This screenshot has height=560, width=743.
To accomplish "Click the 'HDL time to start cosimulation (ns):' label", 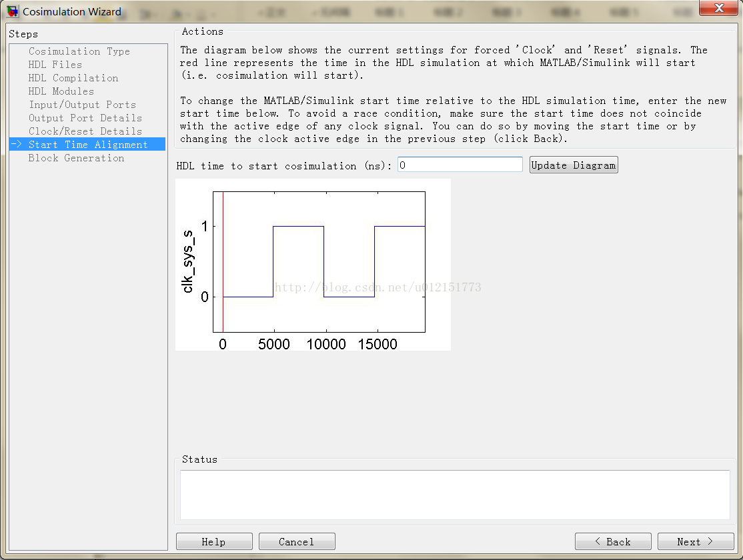I will click(284, 166).
